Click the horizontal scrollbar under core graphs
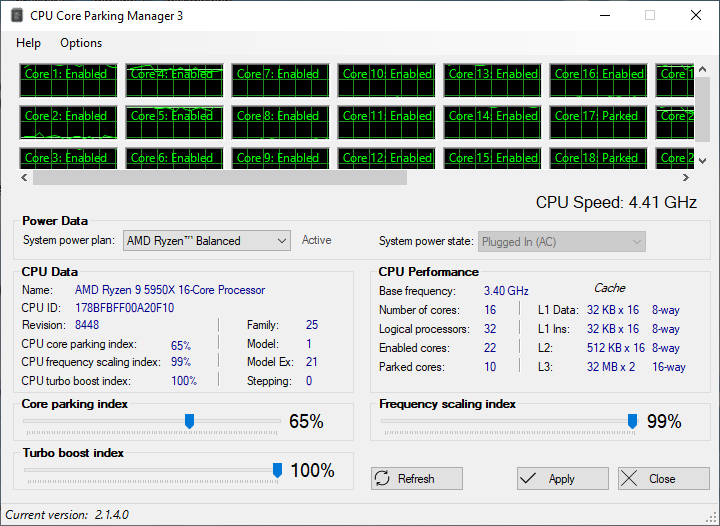 220,177
